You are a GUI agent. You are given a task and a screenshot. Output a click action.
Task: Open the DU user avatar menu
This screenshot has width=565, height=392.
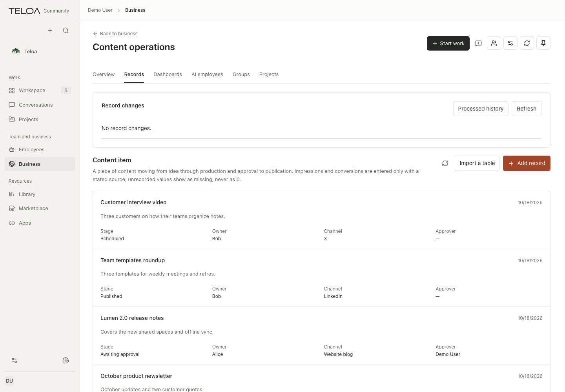[9, 381]
